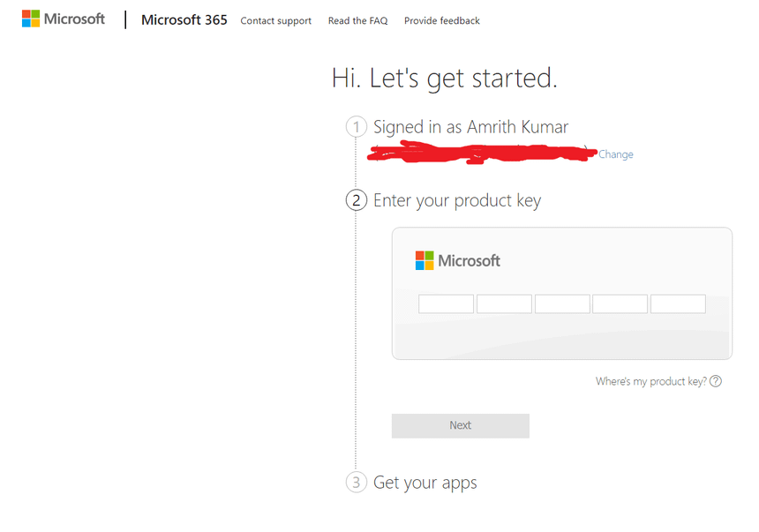Open the Microsoft 365 home link
759x532 pixels.
tap(184, 19)
